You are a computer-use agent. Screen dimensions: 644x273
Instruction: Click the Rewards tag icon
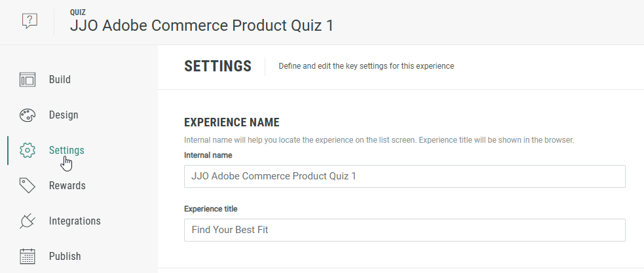click(x=27, y=186)
